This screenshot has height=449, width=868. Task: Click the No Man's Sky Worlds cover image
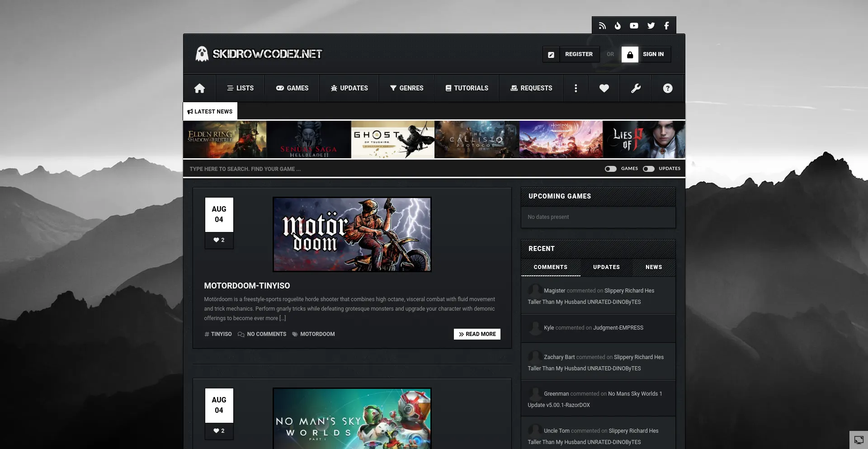[352, 418]
